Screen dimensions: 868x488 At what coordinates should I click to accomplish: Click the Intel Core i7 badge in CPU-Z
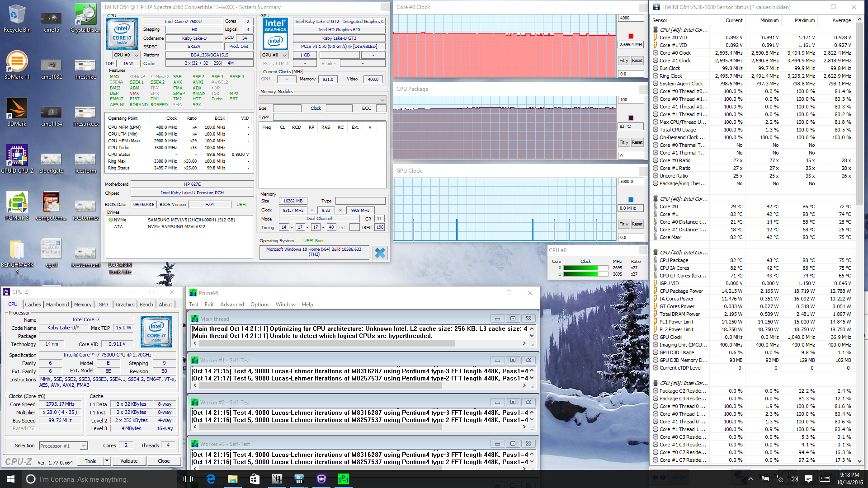[156, 331]
